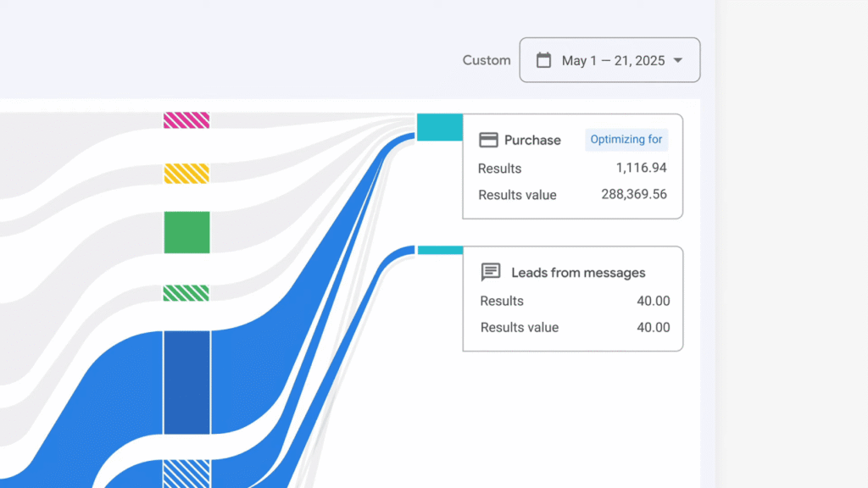Image resolution: width=868 pixels, height=488 pixels.
Task: Click the message icon on Leads from messages card
Action: pyautogui.click(x=492, y=272)
